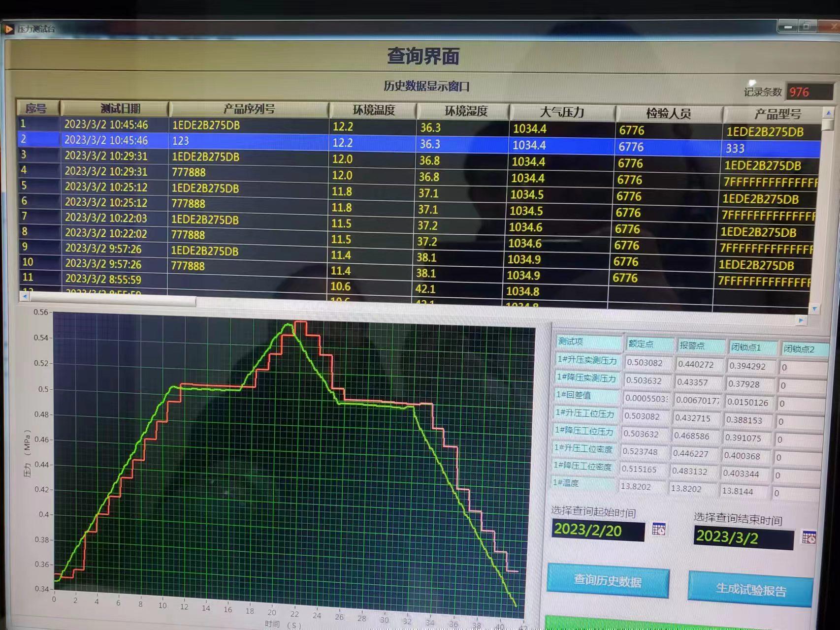
Task: Select row 1 dated 2023/3/2 10:45:46
Action: 106,125
